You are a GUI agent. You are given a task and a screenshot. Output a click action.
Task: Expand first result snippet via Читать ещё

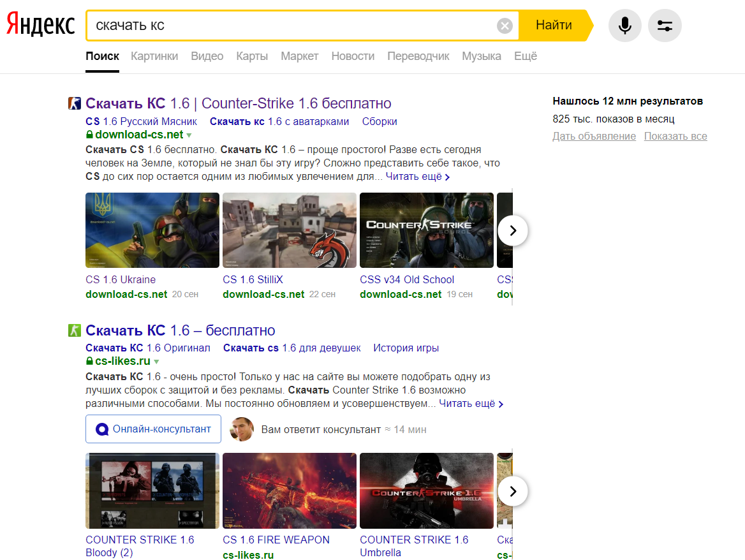pos(418,177)
